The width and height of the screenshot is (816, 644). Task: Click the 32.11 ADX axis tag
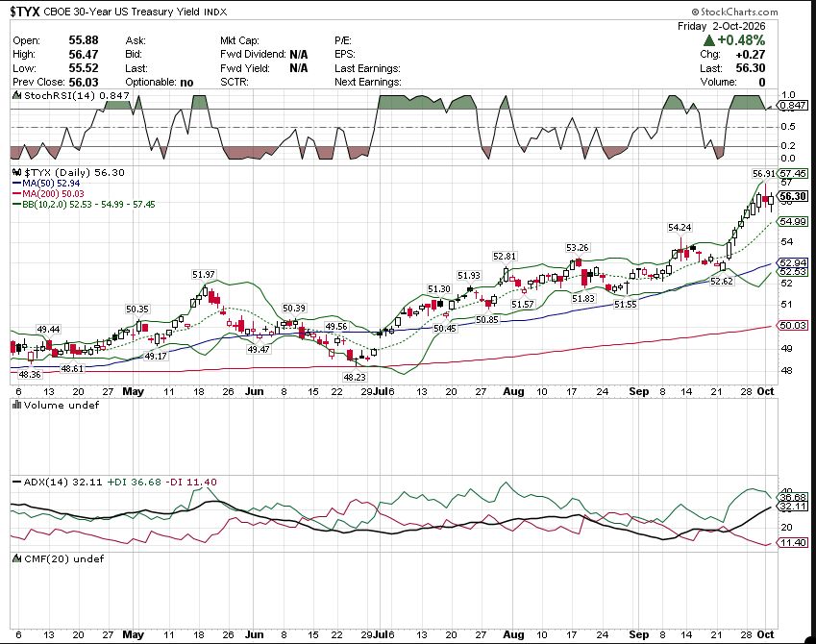click(x=793, y=506)
